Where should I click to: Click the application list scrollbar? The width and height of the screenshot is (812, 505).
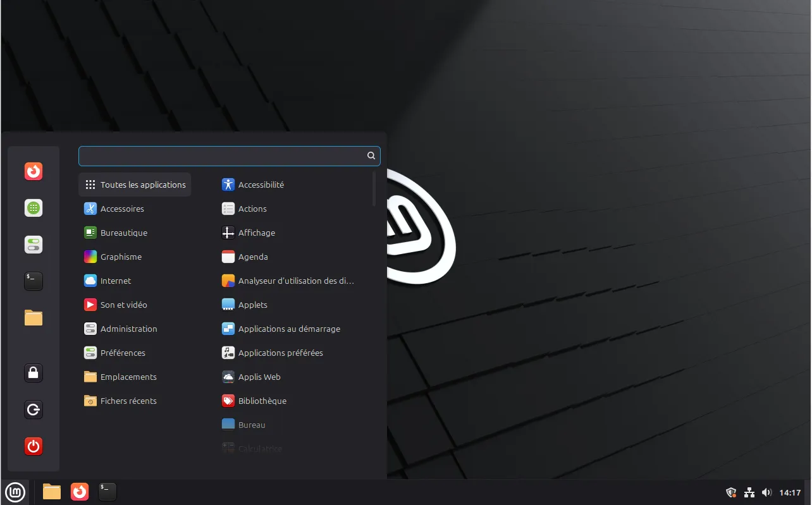(374, 188)
